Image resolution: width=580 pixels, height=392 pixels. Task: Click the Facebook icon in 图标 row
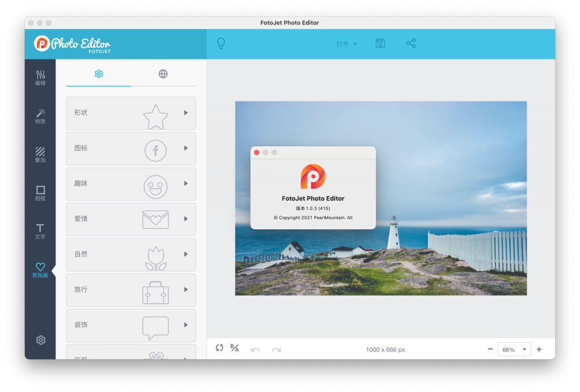pos(155,151)
